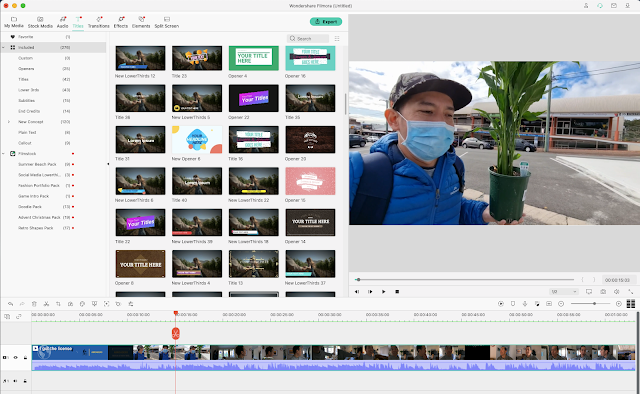The height and width of the screenshot is (394, 640).
Task: Split the clip using the scissors toolbar icon
Action: click(x=46, y=304)
